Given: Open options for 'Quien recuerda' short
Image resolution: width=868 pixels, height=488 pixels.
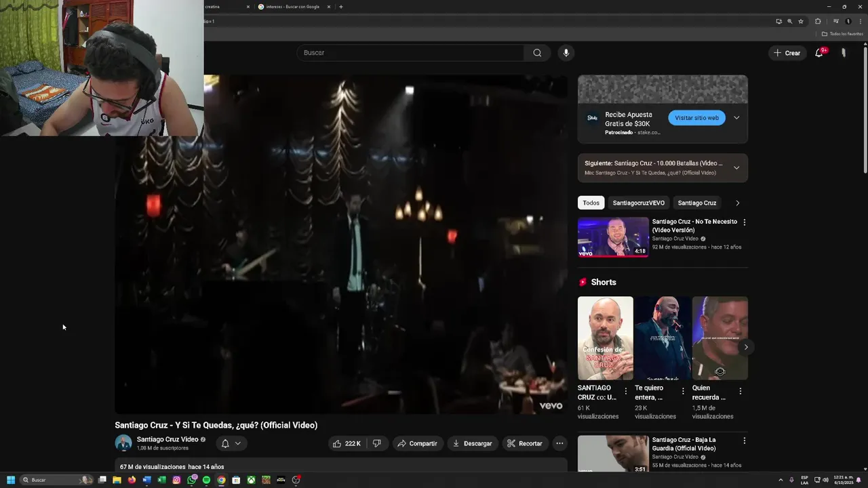Looking at the screenshot, I should click(741, 391).
